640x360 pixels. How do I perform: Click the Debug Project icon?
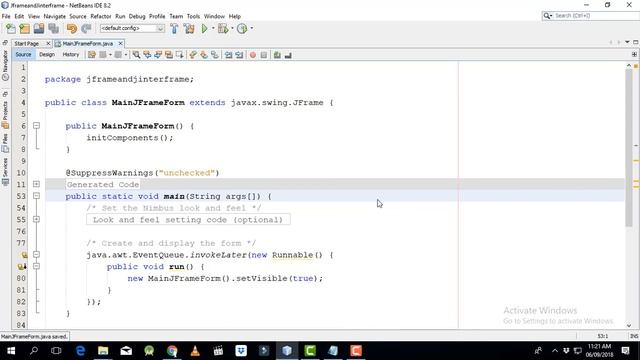coord(223,28)
